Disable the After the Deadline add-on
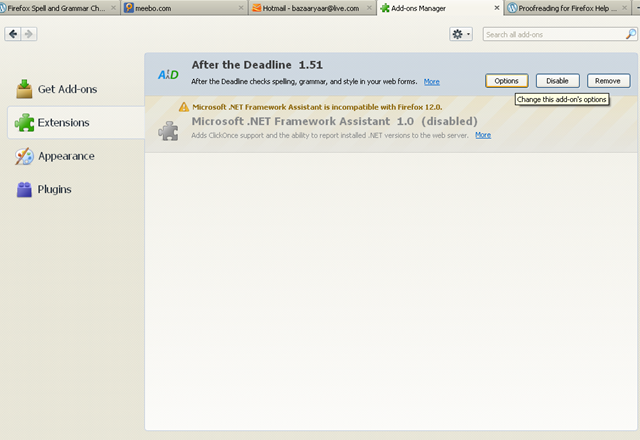This screenshot has height=440, width=640. click(x=558, y=81)
